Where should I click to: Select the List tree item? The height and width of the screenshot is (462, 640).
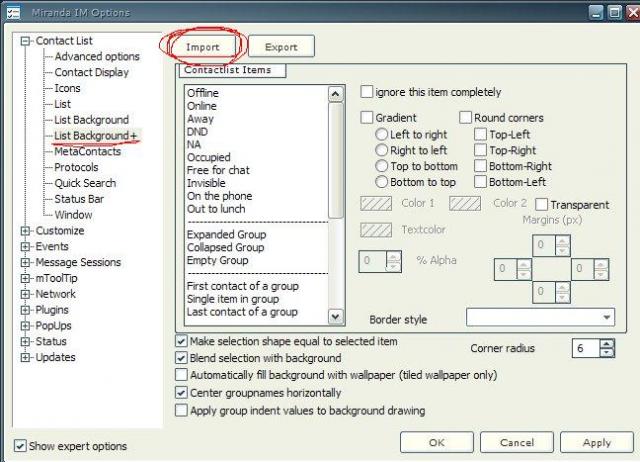(62, 104)
